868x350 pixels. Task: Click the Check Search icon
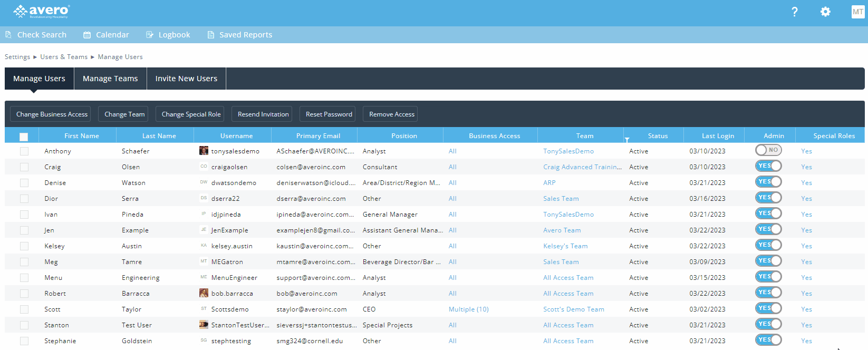8,35
